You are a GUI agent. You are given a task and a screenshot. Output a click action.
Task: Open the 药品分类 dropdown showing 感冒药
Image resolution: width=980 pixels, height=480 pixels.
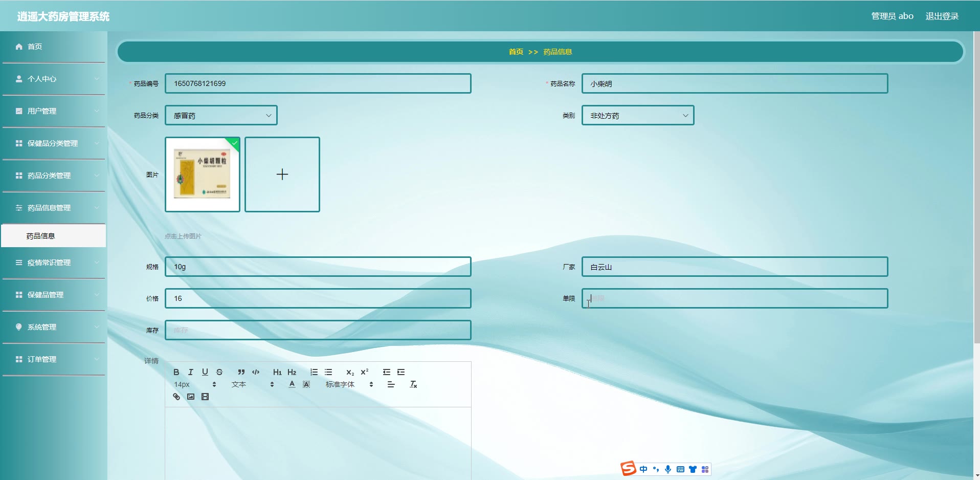click(x=221, y=115)
